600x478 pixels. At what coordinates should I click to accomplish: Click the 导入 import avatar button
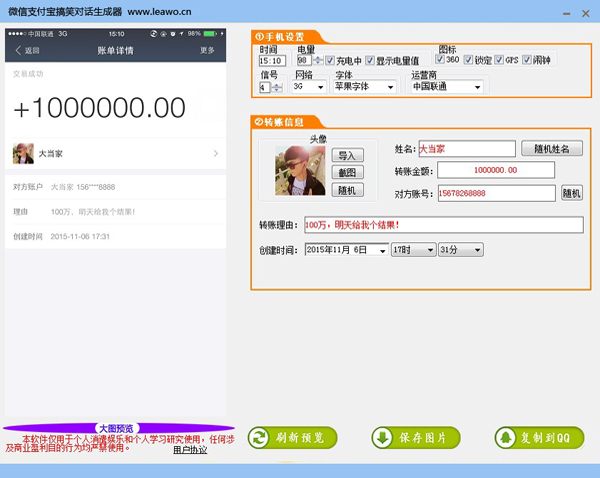point(347,155)
